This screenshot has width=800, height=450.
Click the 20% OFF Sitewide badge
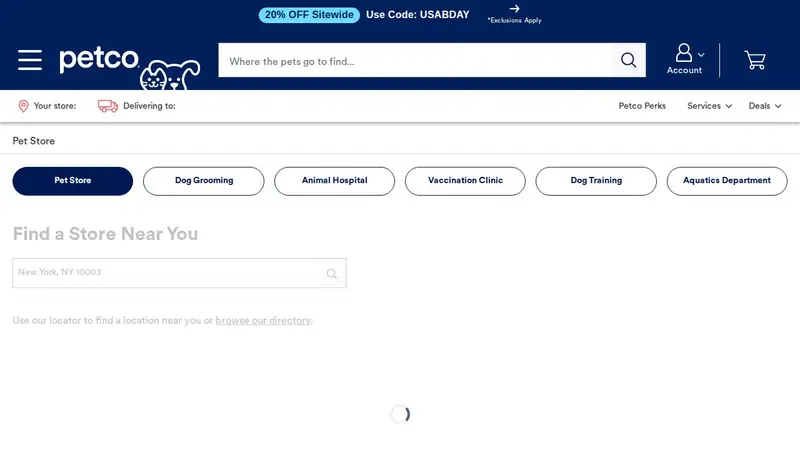click(x=309, y=15)
